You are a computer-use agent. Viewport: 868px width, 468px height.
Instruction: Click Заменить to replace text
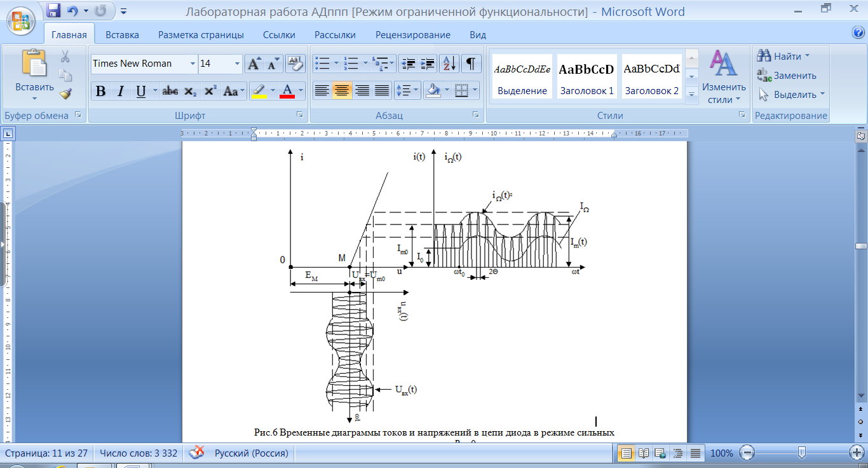point(787,75)
